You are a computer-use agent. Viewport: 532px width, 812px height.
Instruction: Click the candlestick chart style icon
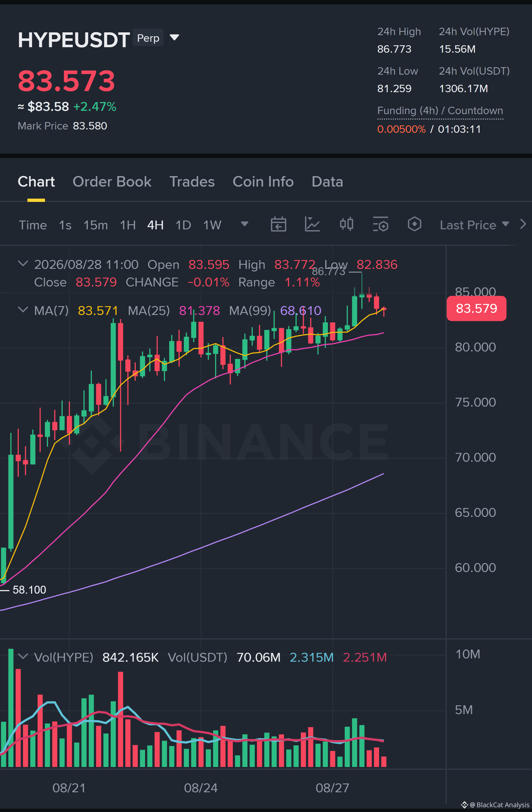[x=346, y=224]
